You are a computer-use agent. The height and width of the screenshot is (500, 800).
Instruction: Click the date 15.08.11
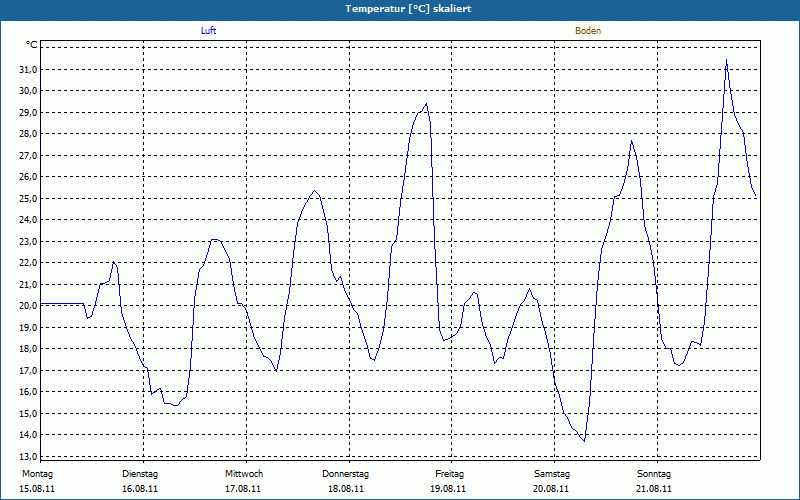click(37, 489)
